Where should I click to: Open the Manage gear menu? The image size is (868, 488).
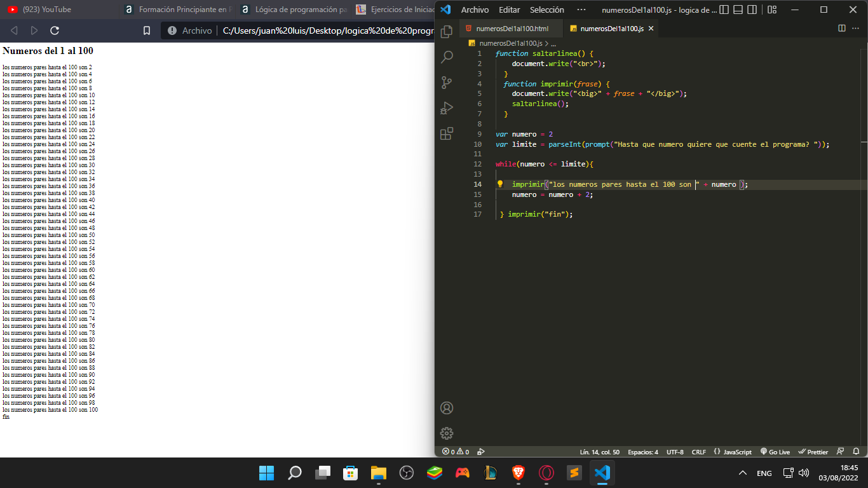(x=447, y=433)
